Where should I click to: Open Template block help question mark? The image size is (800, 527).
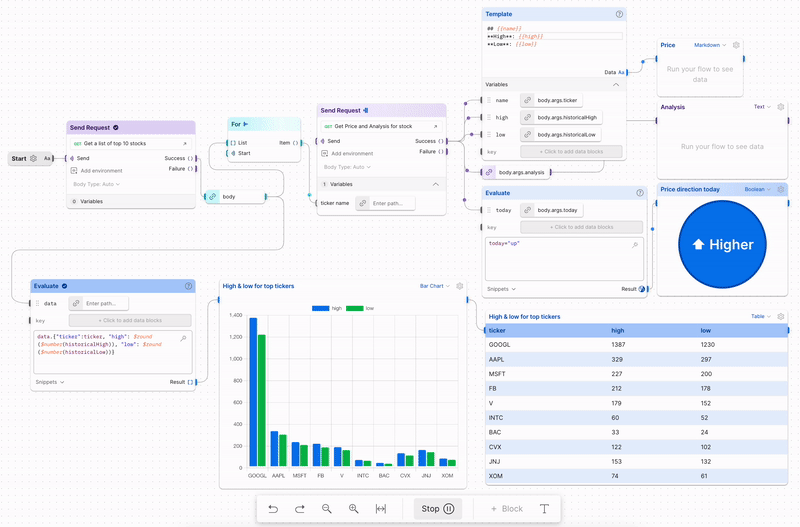(x=620, y=14)
